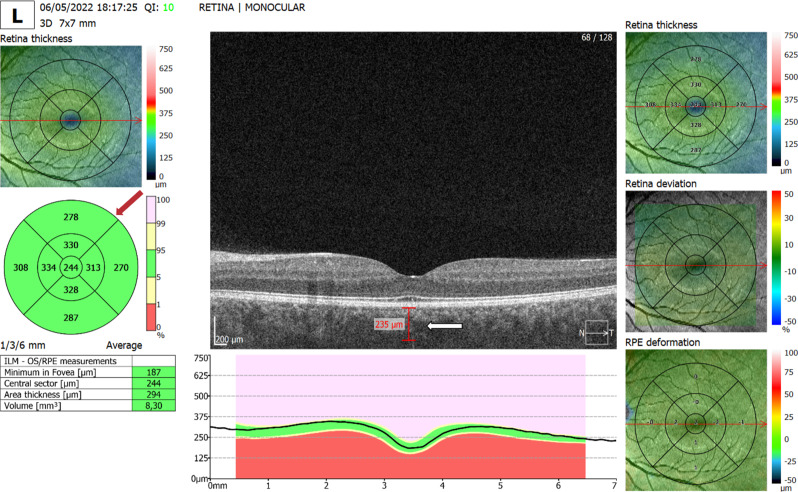798x492 pixels.
Task: Open the RPE deformation map
Action: (x=696, y=420)
